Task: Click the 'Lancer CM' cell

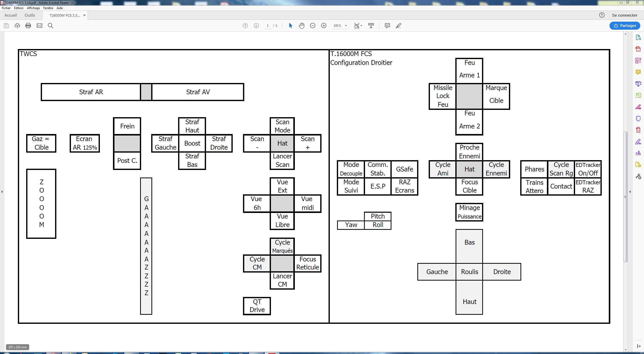Action: click(282, 280)
